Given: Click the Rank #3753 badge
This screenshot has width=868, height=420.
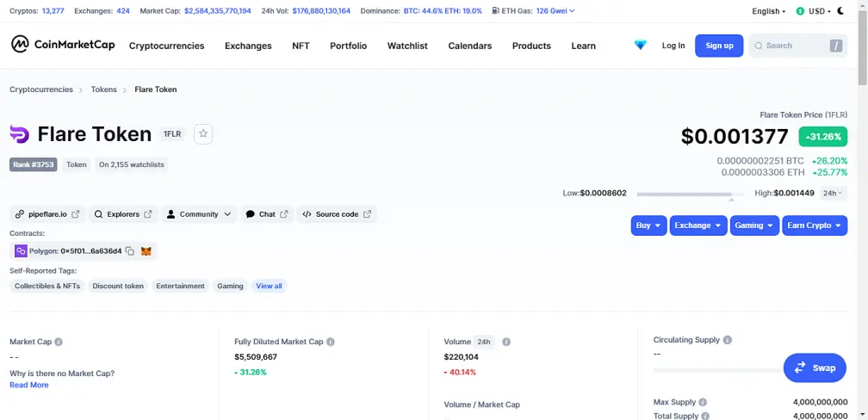Looking at the screenshot, I should [34, 164].
